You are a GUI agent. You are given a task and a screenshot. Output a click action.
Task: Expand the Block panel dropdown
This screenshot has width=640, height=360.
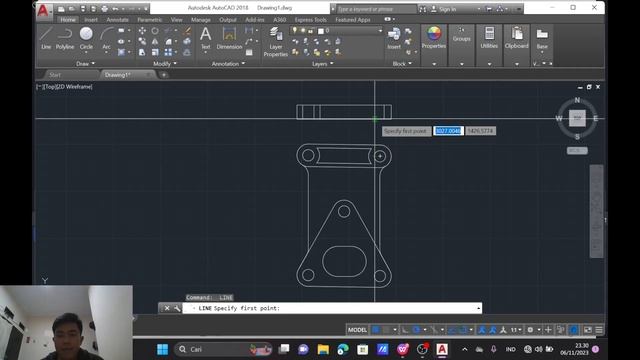402,64
